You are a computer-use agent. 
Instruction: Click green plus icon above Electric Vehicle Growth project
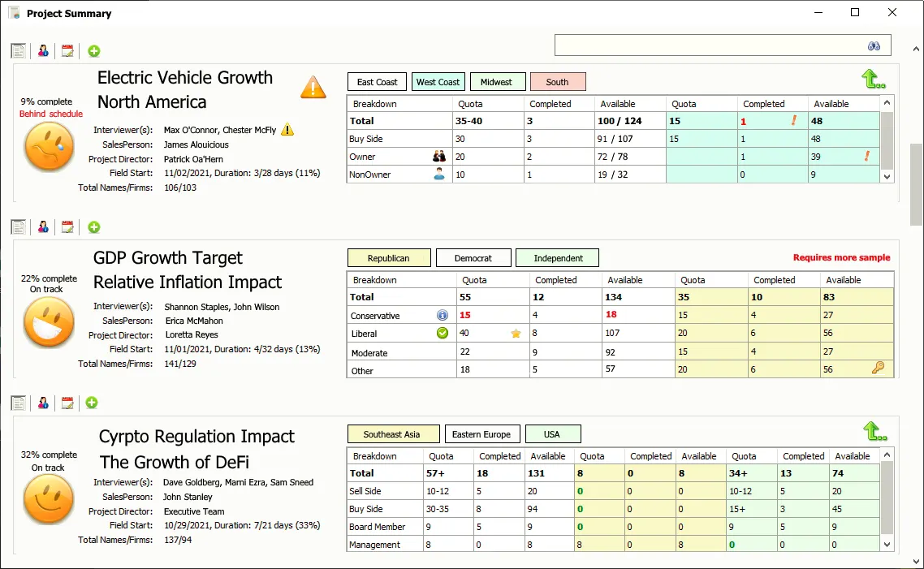[x=93, y=51]
